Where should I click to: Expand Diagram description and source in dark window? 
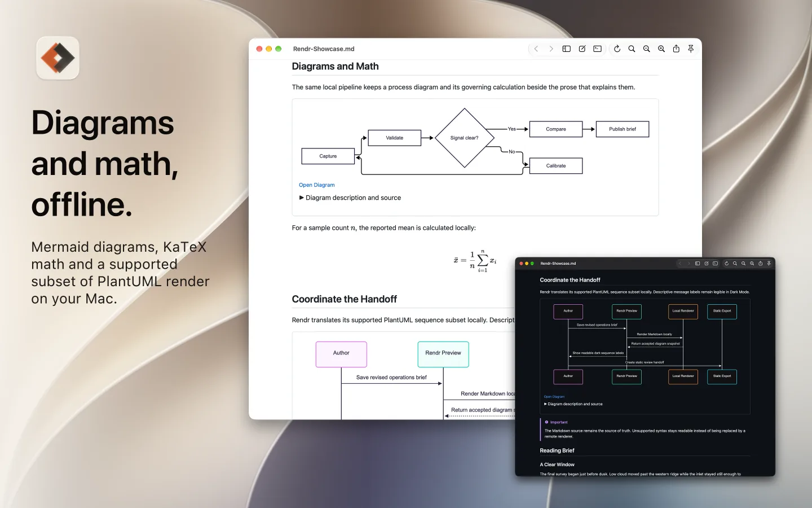click(x=573, y=404)
